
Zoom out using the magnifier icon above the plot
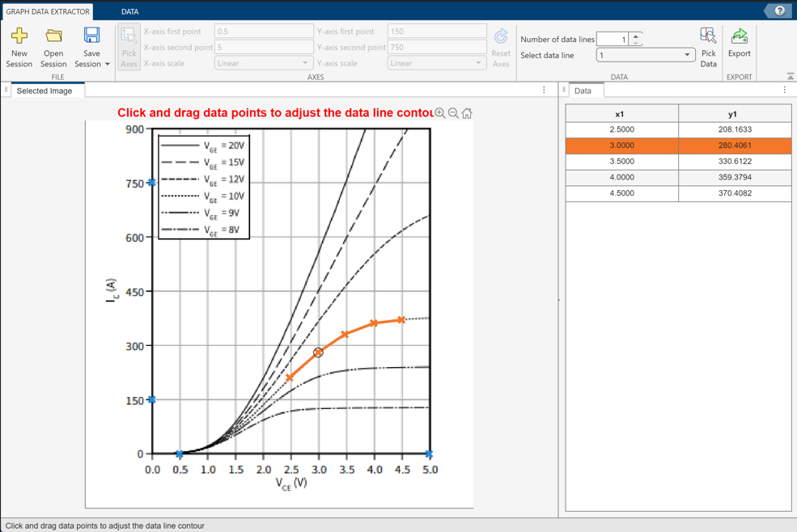click(x=454, y=114)
